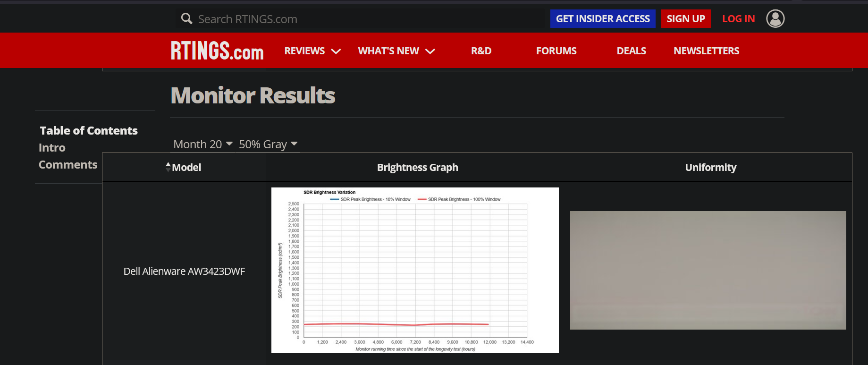
Task: Open the LOG IN link
Action: point(739,19)
